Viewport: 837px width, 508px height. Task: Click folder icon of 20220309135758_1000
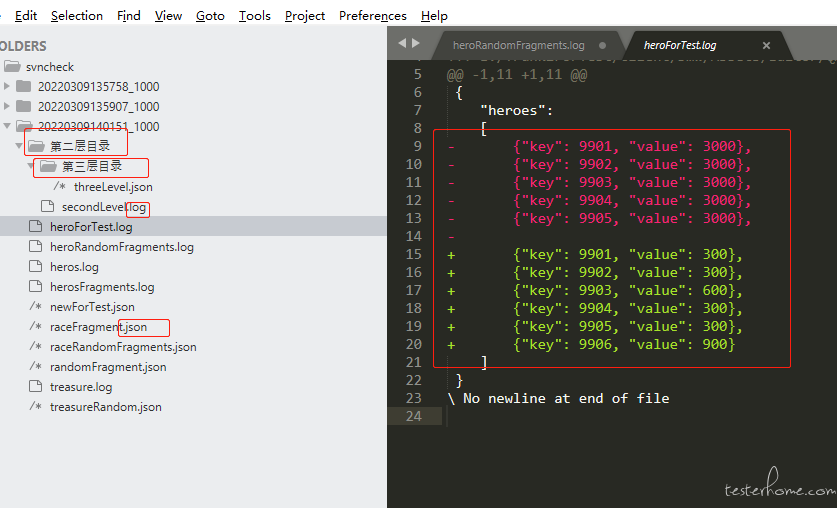tap(23, 86)
